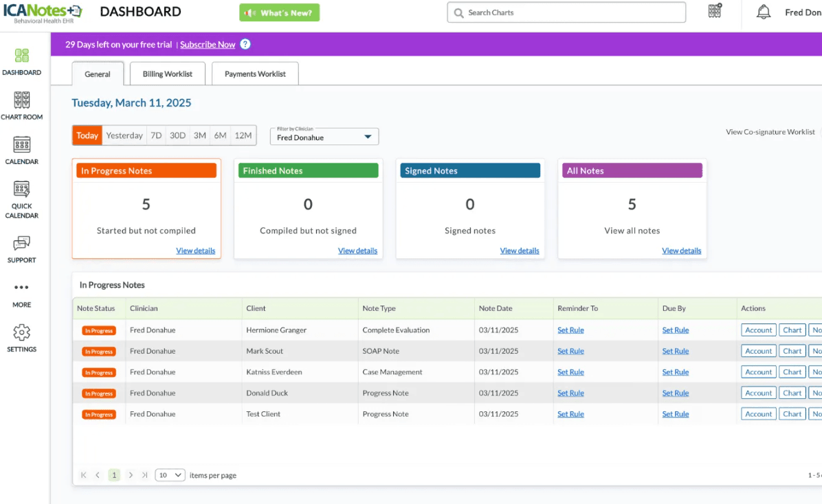Select the 7D date range toggle

(x=156, y=135)
